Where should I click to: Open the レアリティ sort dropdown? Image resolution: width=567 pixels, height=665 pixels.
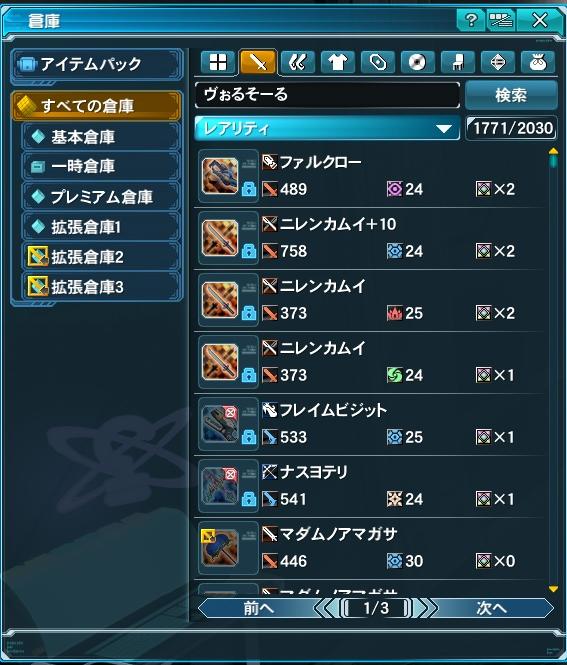(327, 128)
